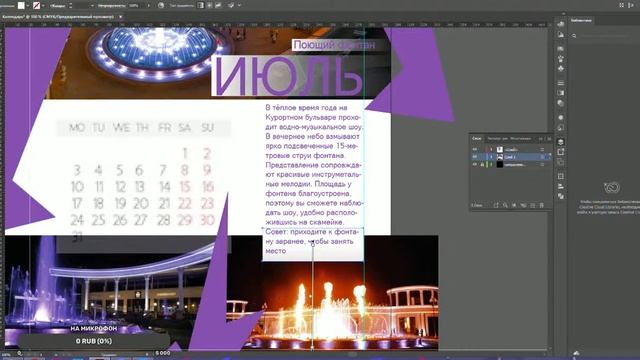
Task: Click the third alignment icon in control bar
Action: (218, 6)
